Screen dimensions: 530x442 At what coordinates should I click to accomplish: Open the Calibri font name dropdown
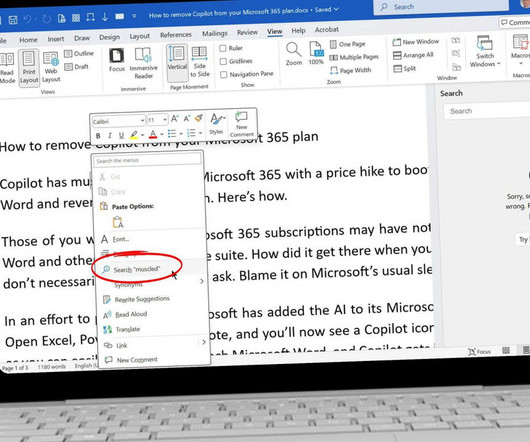[142, 120]
